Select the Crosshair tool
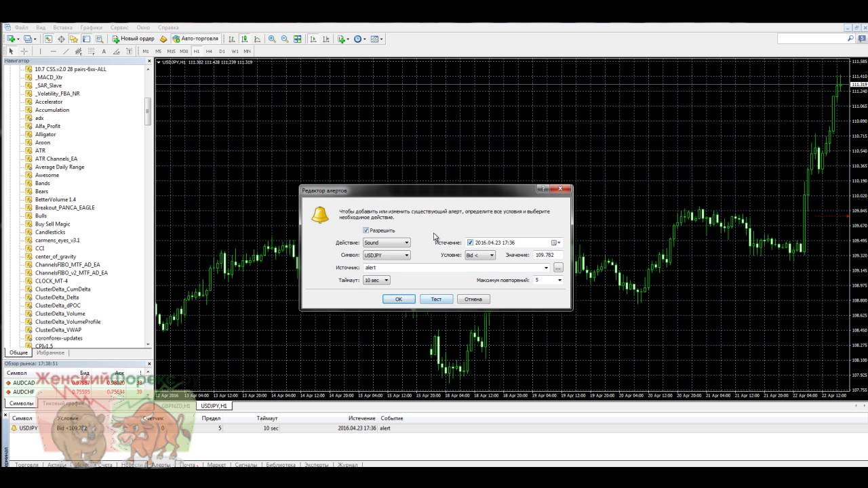 pyautogui.click(x=24, y=51)
